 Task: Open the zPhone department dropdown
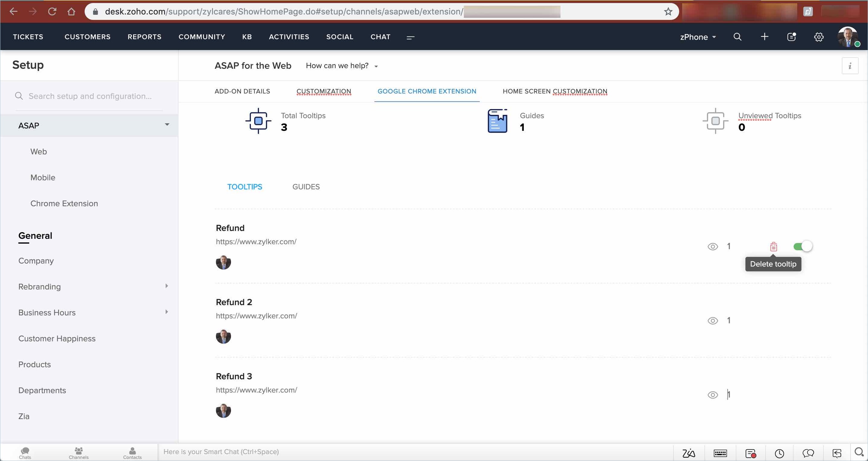pos(698,37)
